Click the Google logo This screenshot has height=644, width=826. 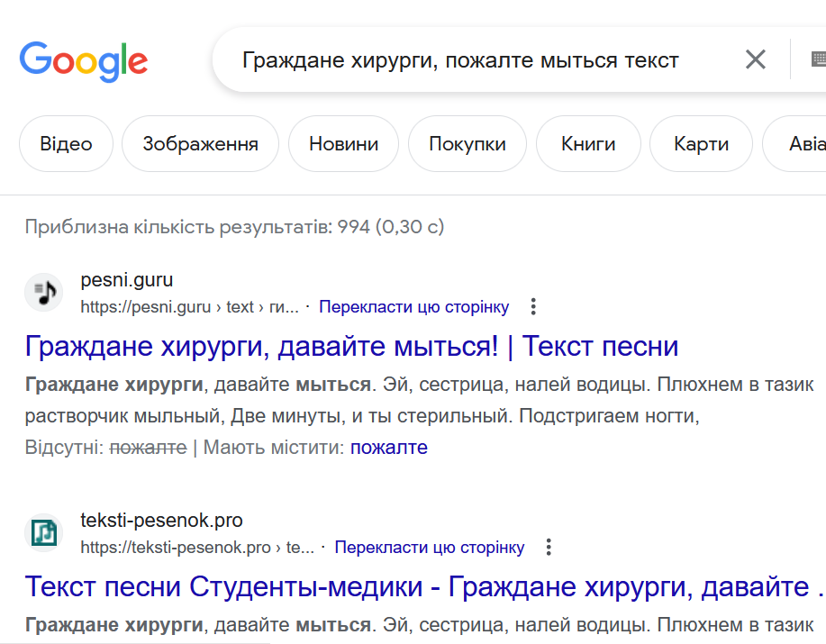(x=84, y=60)
